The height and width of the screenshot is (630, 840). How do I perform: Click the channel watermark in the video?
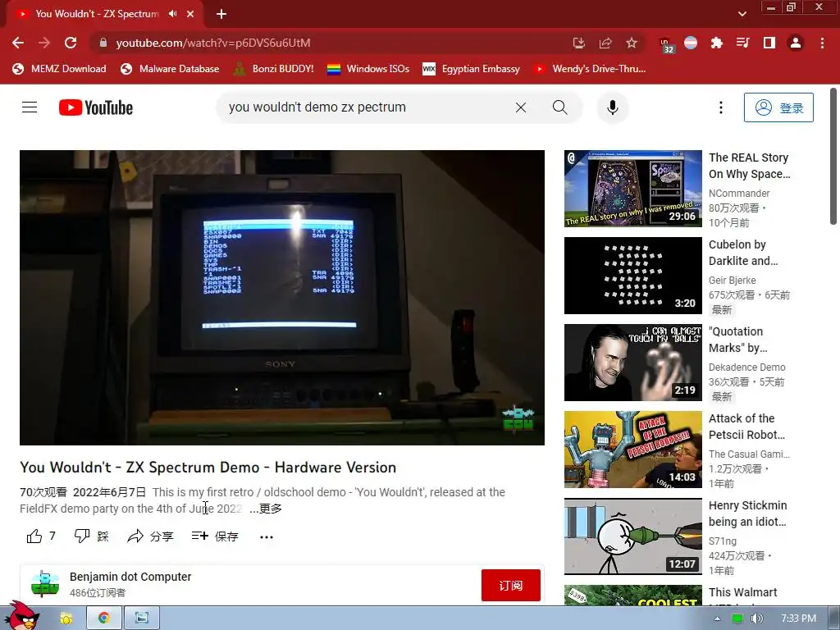(x=518, y=419)
